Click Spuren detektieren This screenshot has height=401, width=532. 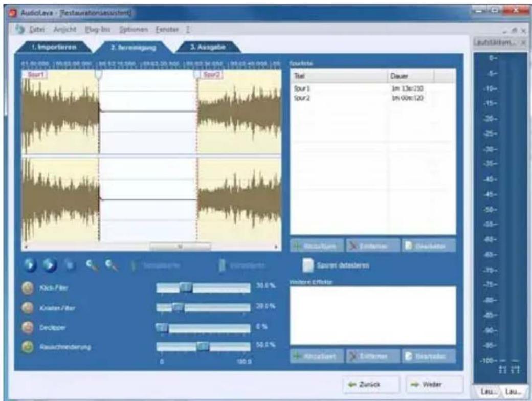pos(343,265)
